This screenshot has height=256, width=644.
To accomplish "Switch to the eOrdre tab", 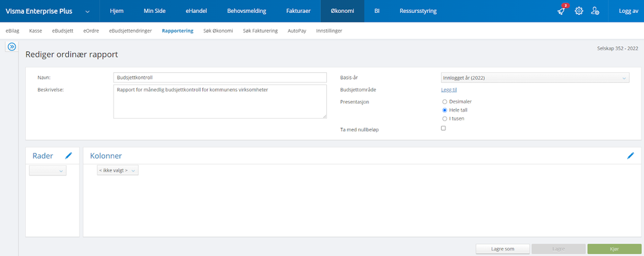I will [x=91, y=31].
